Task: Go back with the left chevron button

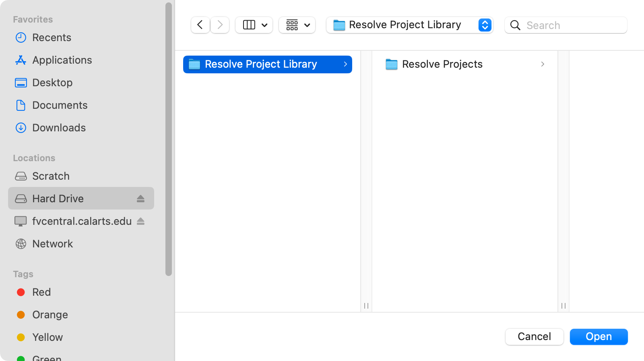Action: tap(200, 25)
